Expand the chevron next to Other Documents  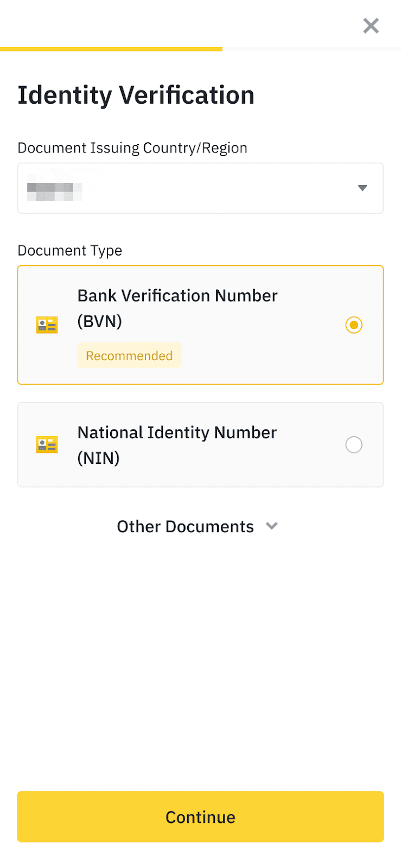click(x=272, y=526)
